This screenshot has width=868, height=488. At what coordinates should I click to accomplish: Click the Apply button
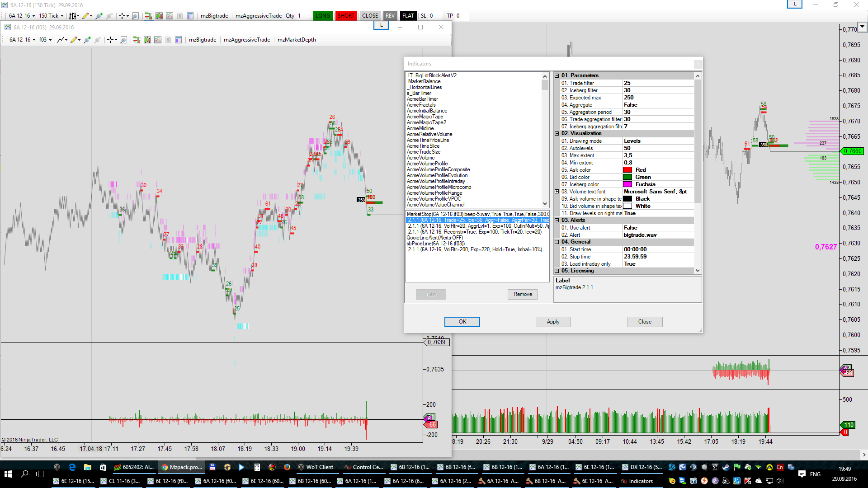click(553, 322)
